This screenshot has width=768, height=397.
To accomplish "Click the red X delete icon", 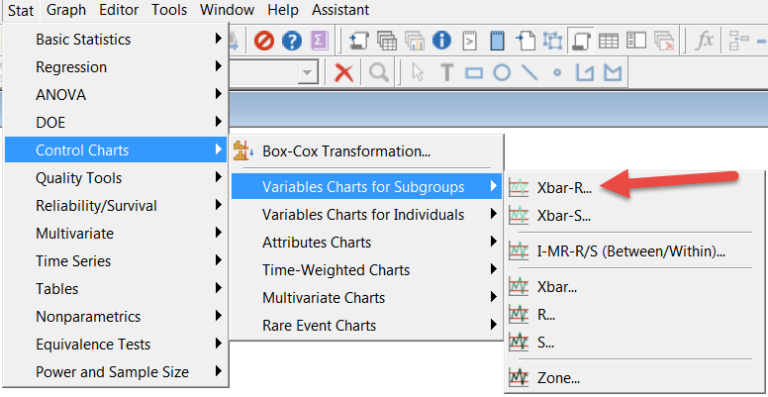I will tap(344, 73).
